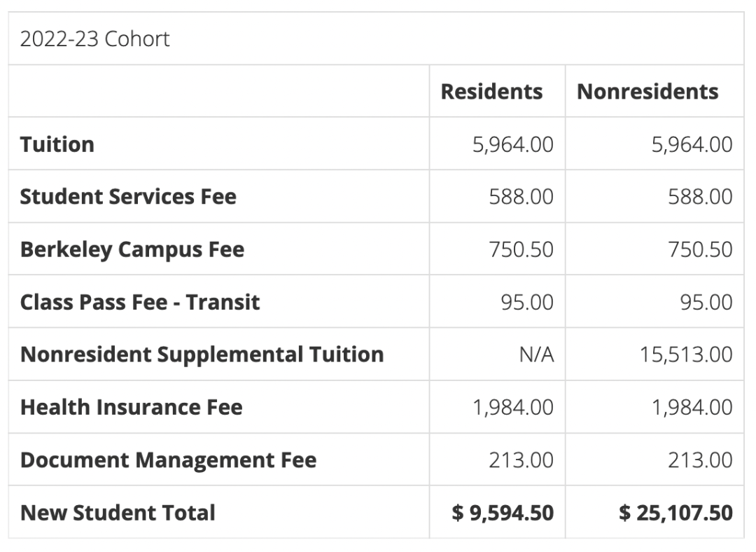Screen dimensions: 756x552
Task: Click the 2022-23 Cohort table heading
Action: (x=95, y=39)
